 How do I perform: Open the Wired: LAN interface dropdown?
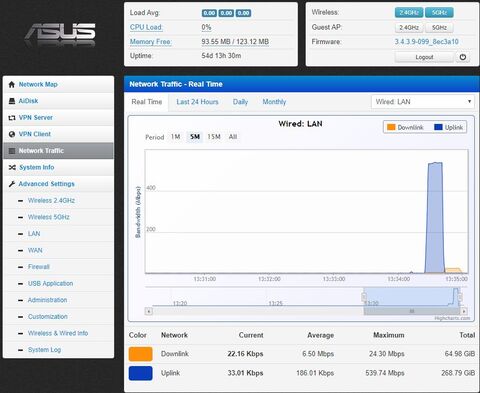pyautogui.click(x=423, y=102)
